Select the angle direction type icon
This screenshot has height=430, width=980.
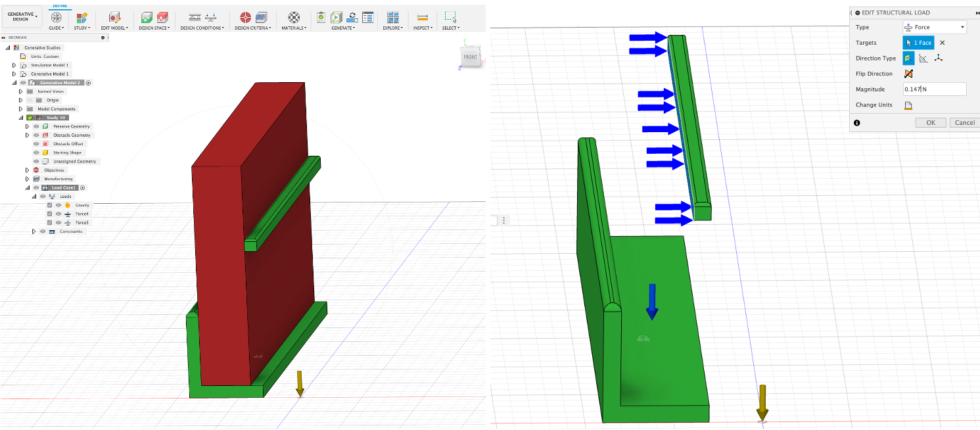click(923, 58)
